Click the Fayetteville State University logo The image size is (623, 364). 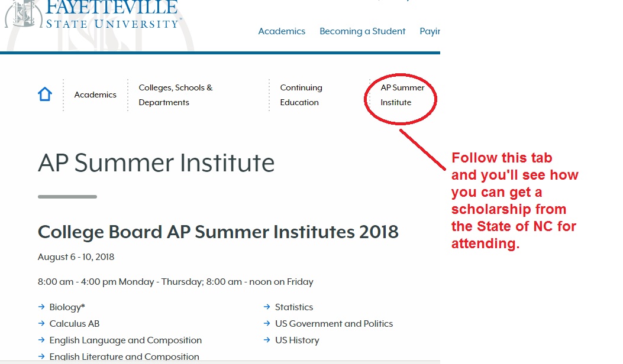(x=93, y=14)
